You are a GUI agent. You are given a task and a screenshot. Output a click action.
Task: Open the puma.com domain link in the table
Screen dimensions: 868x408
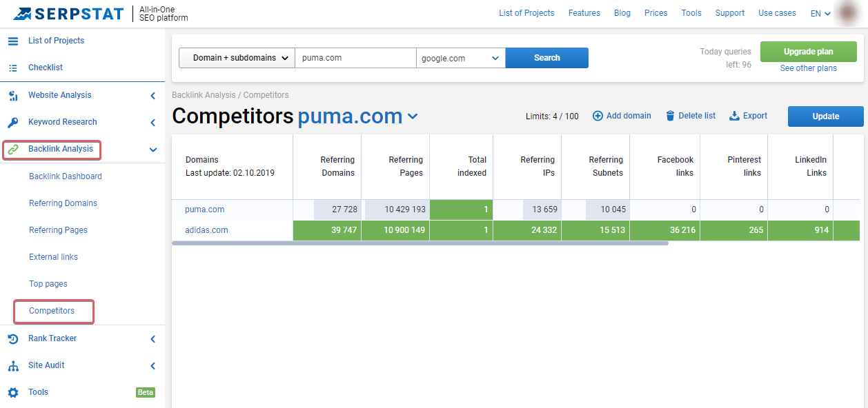coord(204,210)
